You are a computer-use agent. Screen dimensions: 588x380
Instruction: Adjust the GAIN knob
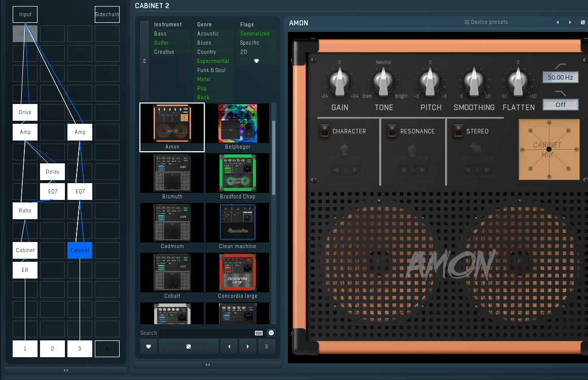340,81
